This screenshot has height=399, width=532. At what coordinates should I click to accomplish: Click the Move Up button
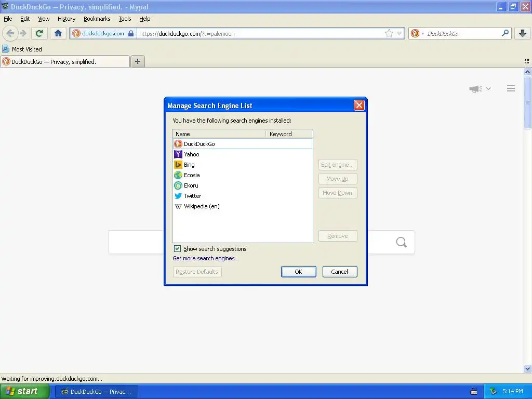pos(338,179)
